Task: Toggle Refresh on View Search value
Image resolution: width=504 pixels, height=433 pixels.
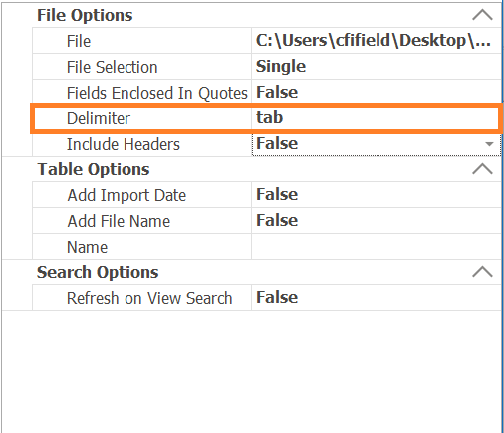Action: (377, 298)
